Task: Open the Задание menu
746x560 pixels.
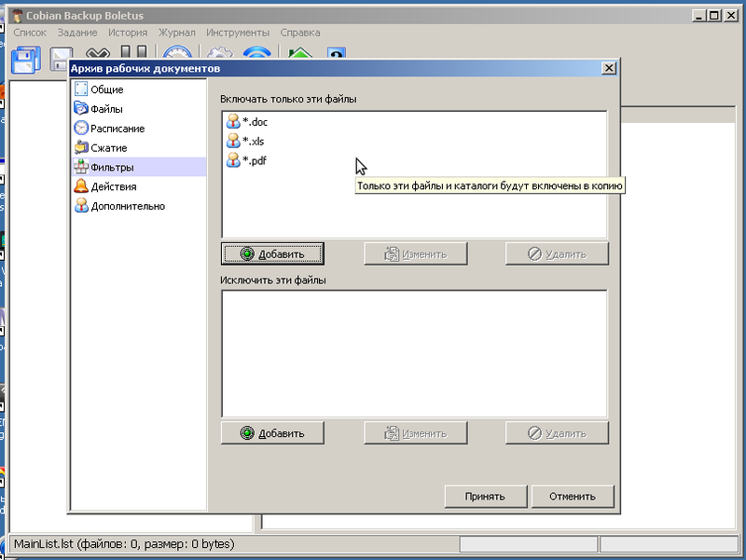Action: [x=77, y=33]
